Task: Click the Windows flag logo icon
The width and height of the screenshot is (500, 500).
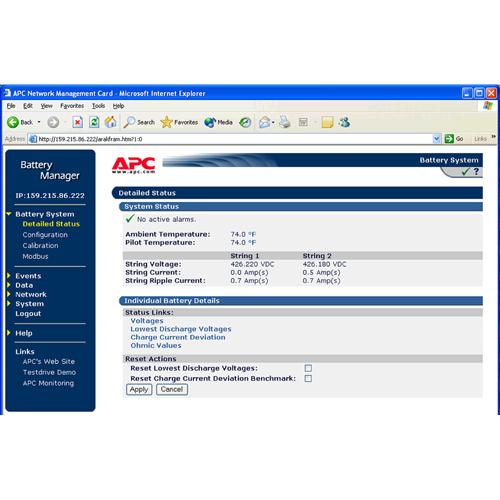Action: click(488, 106)
